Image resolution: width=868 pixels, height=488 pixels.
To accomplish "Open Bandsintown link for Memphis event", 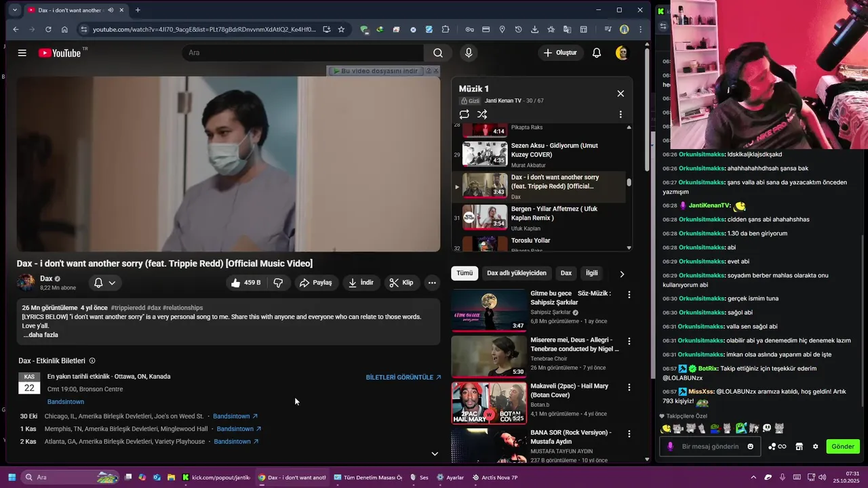I will pos(239,429).
